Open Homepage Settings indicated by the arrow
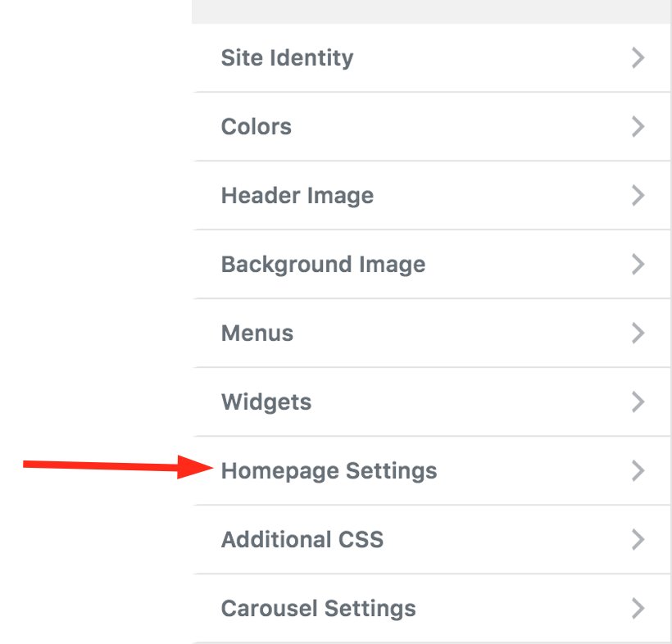 [329, 470]
